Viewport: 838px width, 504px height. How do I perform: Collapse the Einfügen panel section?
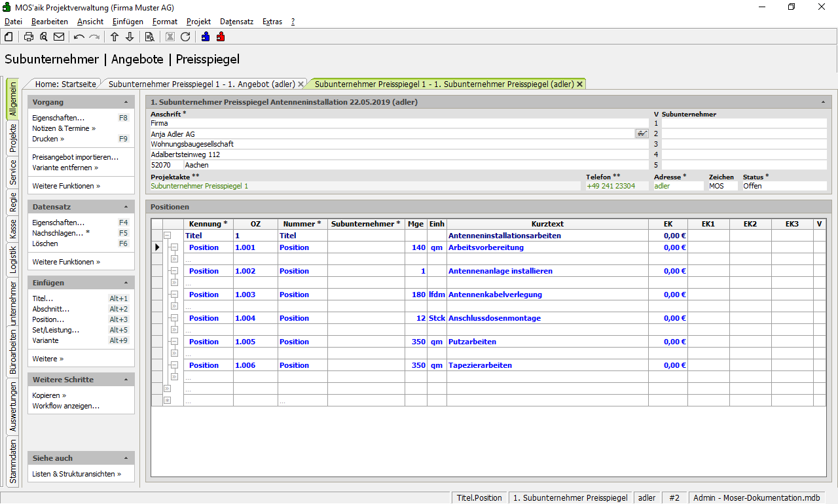click(126, 283)
